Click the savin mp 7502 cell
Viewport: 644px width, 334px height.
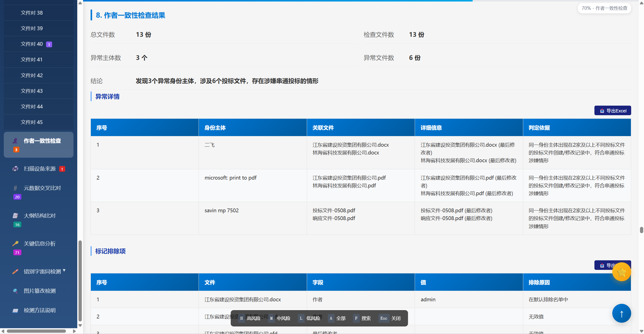pos(253,218)
